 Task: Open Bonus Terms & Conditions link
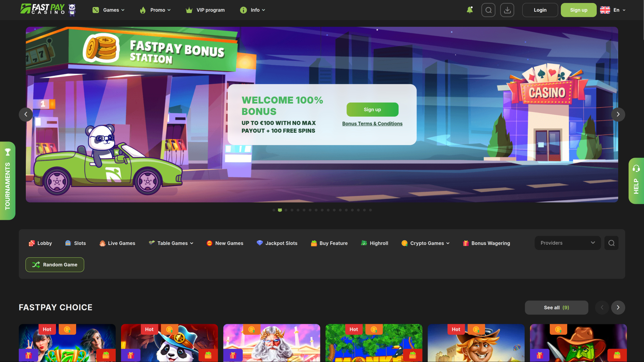tap(372, 123)
